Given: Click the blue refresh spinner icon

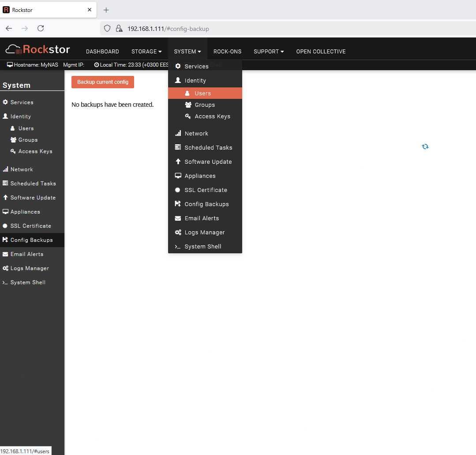Looking at the screenshot, I should click(425, 147).
